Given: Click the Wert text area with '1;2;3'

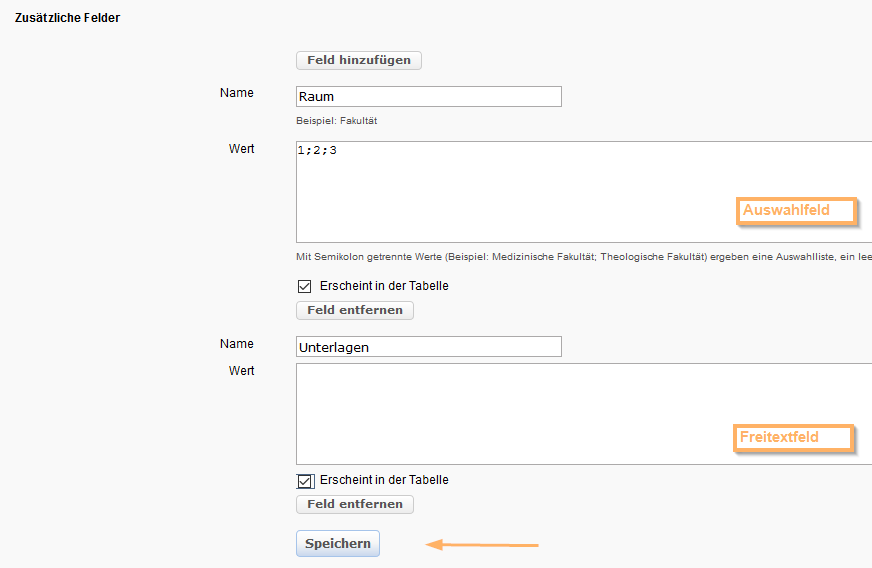Looking at the screenshot, I should (584, 192).
